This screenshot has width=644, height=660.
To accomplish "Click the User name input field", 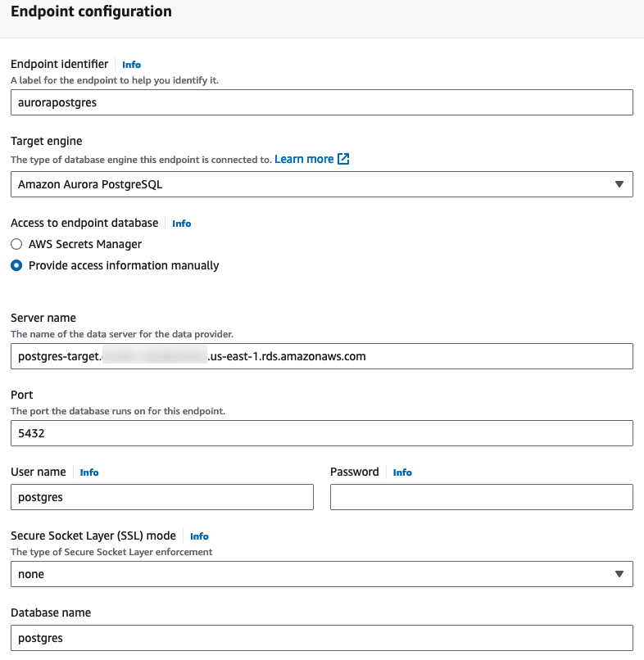I will tap(162, 497).
